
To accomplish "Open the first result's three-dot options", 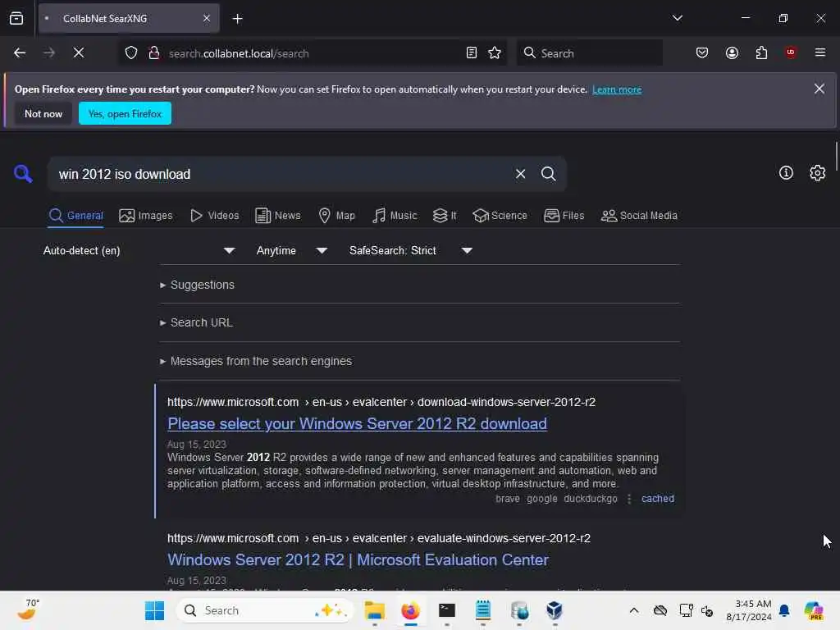I will (x=629, y=499).
